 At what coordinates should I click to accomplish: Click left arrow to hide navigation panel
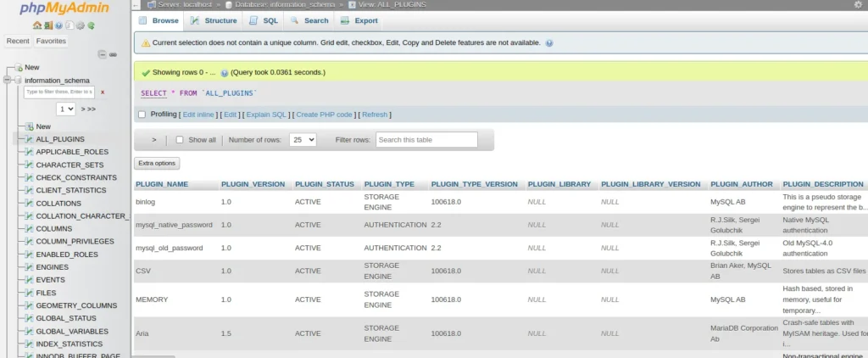click(x=136, y=4)
